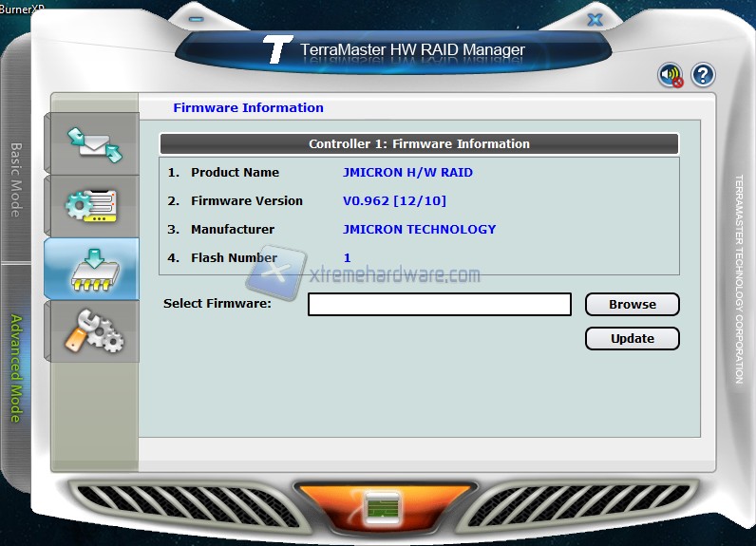Open the email notification settings icon
Image resolution: width=756 pixels, height=546 pixels.
(92, 142)
